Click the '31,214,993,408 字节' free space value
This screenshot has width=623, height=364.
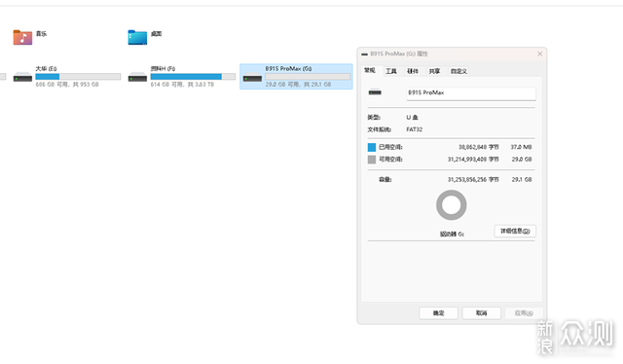tap(473, 160)
